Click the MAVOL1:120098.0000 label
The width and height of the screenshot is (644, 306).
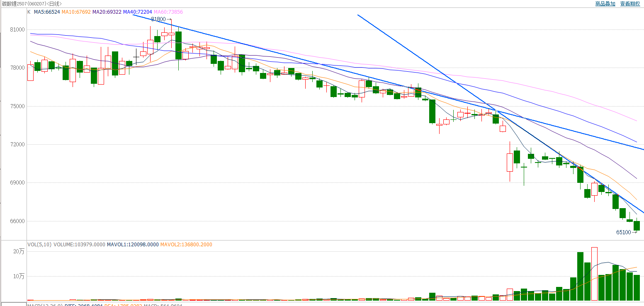pos(133,245)
